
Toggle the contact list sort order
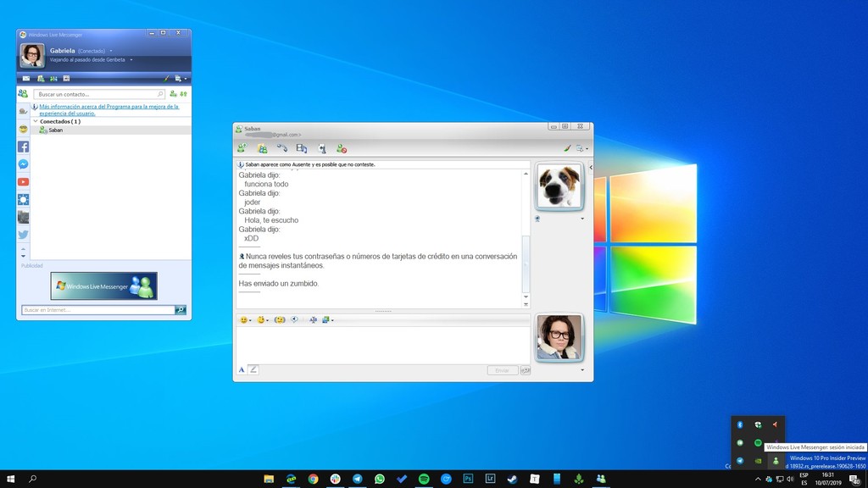tap(184, 94)
